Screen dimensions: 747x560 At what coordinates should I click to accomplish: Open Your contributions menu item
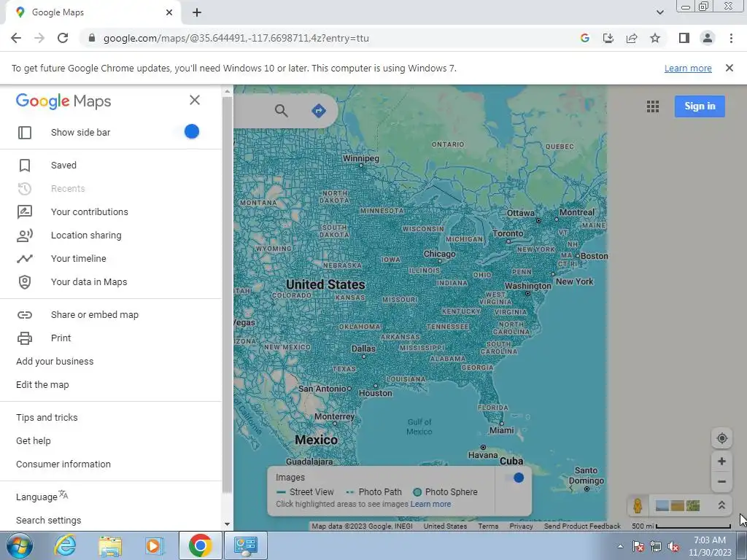tap(90, 212)
